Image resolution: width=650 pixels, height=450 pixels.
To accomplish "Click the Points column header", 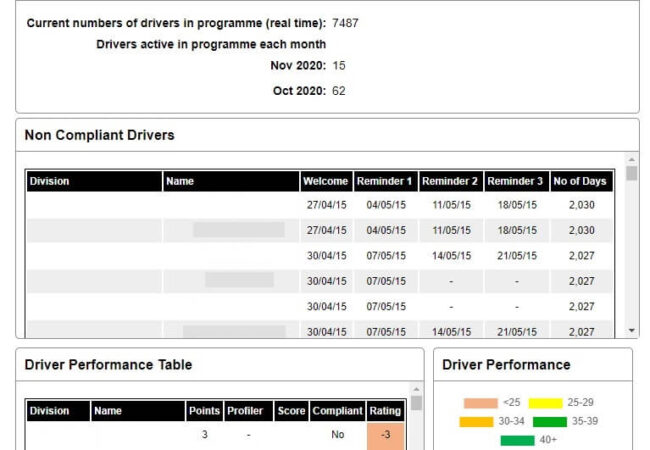I will tap(204, 411).
